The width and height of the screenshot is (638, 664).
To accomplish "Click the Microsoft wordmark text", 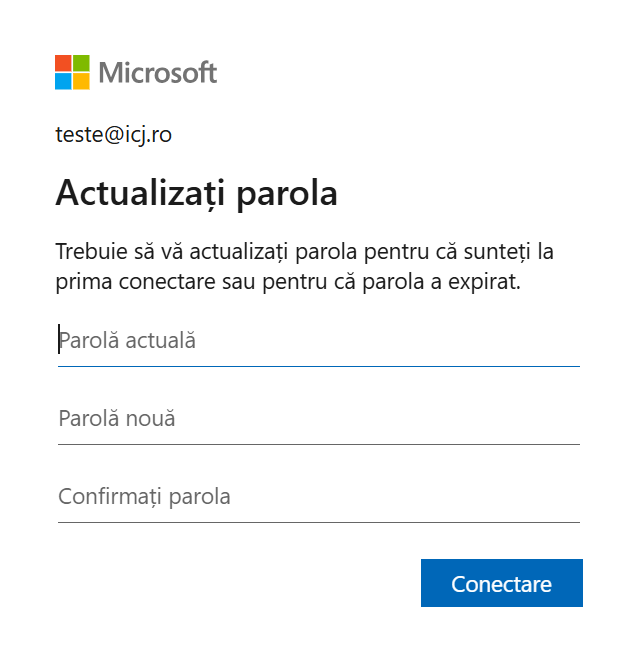I will tap(158, 73).
